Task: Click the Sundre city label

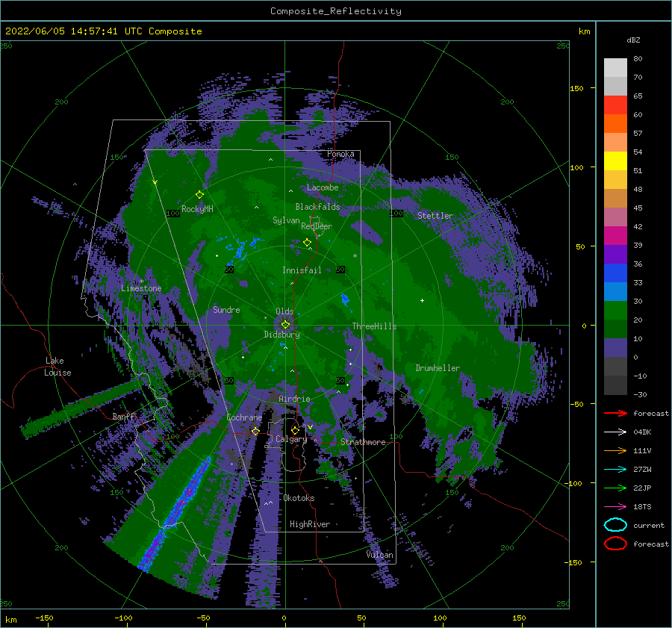Action: (226, 309)
